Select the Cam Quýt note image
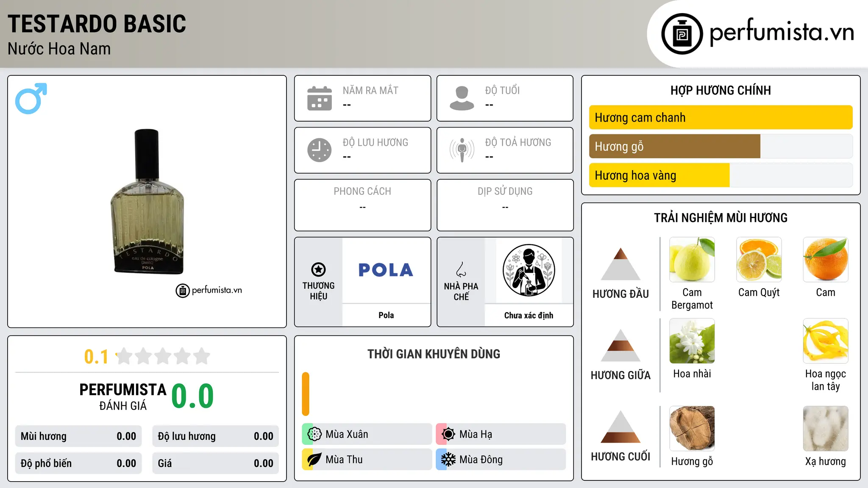Viewport: 868px width, 488px height. click(x=759, y=260)
